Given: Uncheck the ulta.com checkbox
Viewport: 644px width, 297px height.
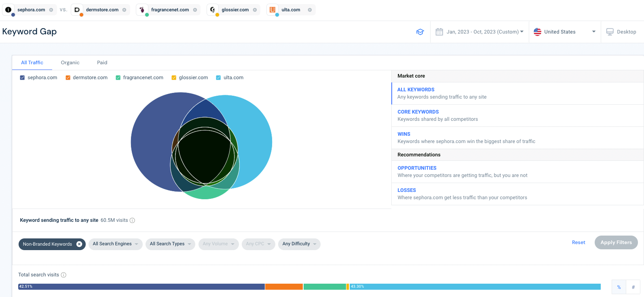Looking at the screenshot, I should click(x=218, y=78).
